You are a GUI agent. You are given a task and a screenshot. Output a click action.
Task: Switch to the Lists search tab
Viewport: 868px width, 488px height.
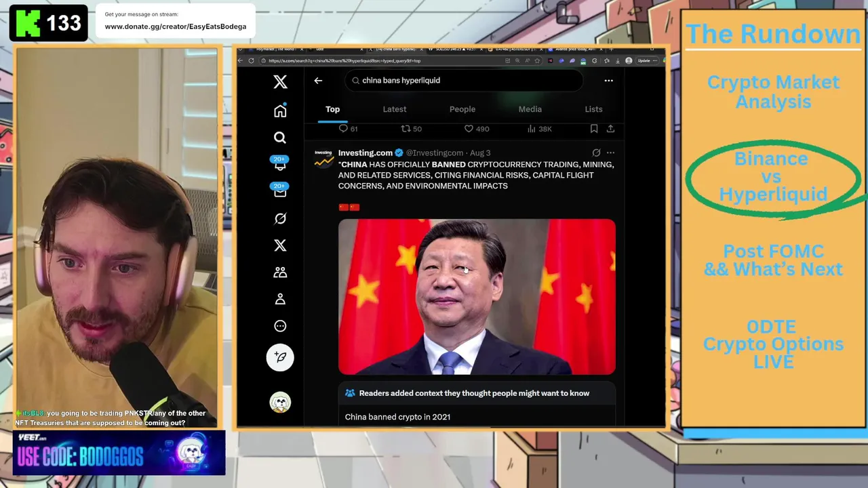point(593,109)
